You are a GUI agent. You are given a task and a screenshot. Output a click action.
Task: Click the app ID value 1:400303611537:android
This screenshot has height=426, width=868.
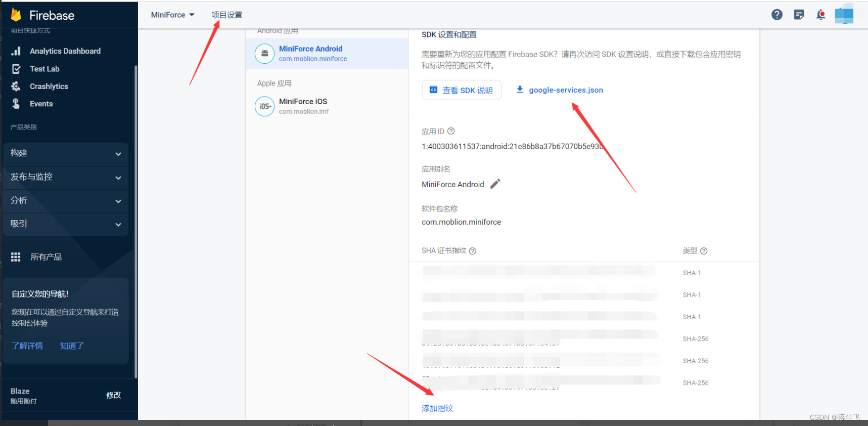tap(513, 147)
